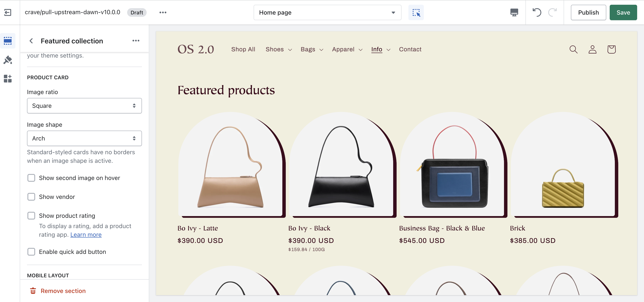
Task: Open the storefront search icon
Action: pos(573,49)
